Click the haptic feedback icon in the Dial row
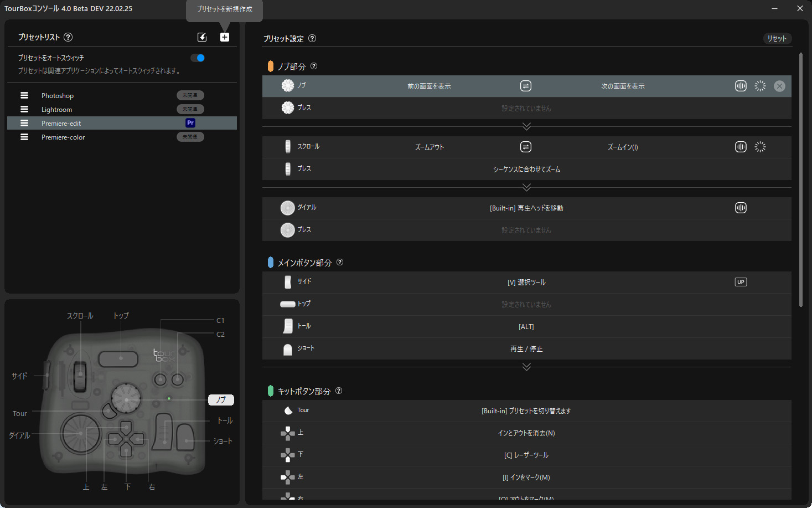 pyautogui.click(x=741, y=208)
